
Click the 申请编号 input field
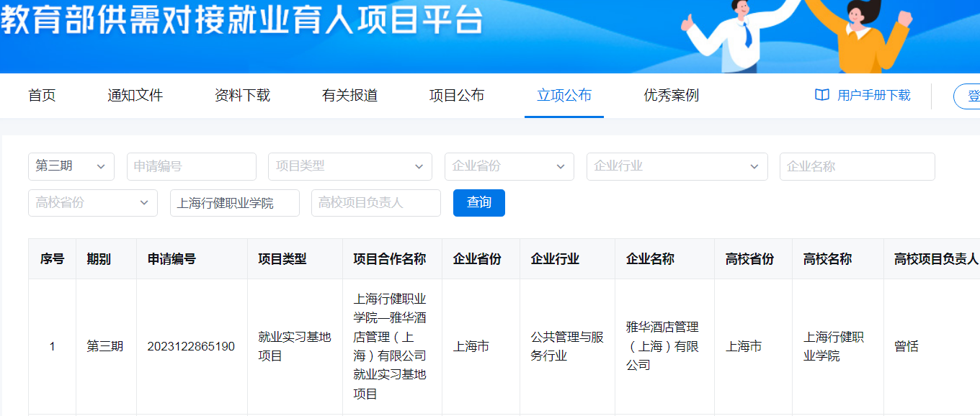[192, 166]
